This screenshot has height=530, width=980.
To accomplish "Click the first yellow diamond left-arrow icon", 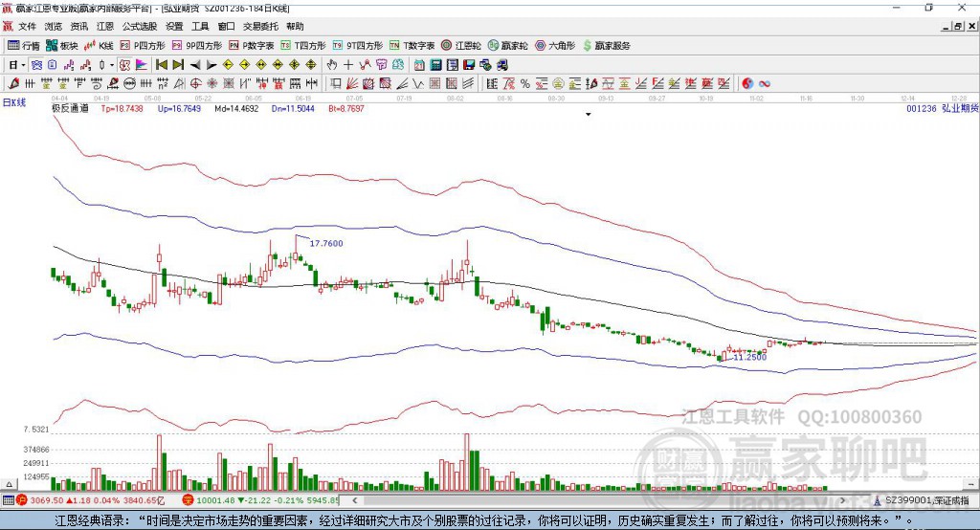I will coord(228,64).
